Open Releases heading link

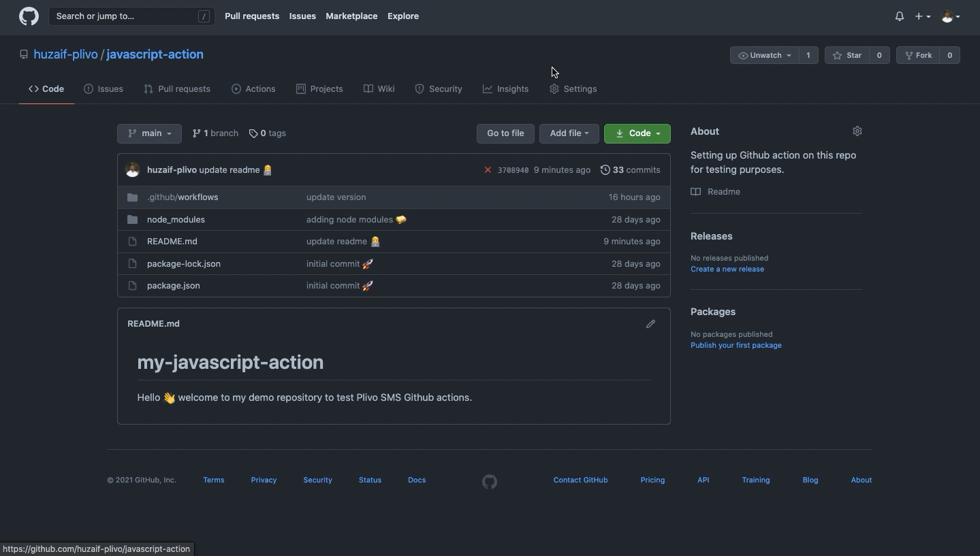712,236
